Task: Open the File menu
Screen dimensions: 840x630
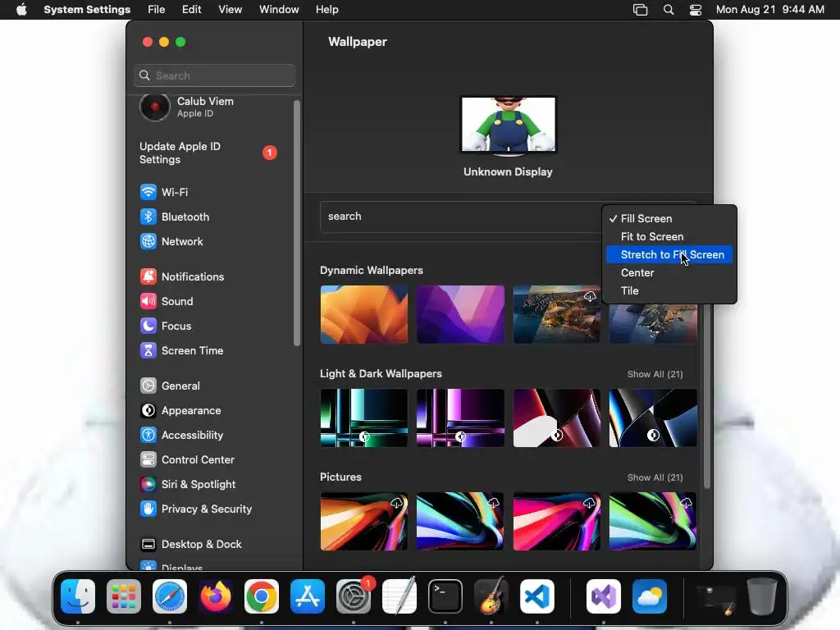Action: [x=157, y=10]
